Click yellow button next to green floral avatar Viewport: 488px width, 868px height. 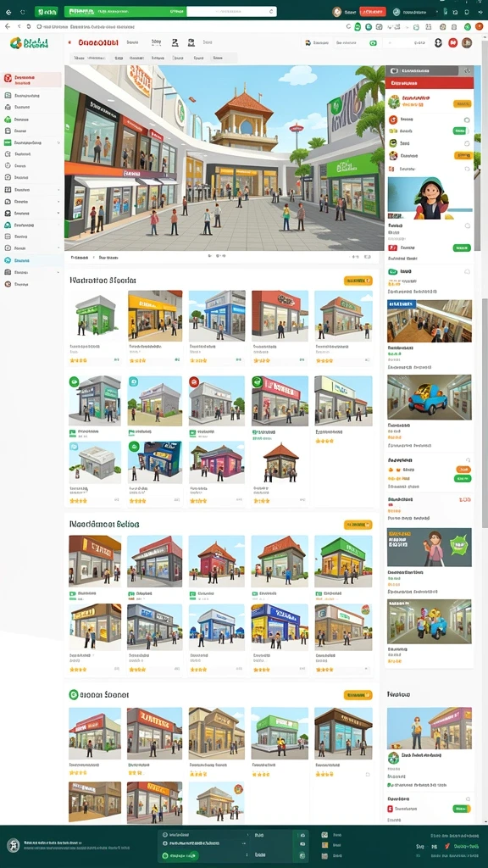(x=462, y=103)
